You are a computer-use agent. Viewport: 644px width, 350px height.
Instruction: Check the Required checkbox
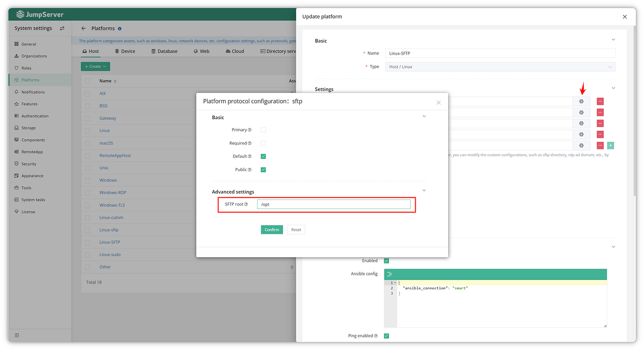click(263, 143)
